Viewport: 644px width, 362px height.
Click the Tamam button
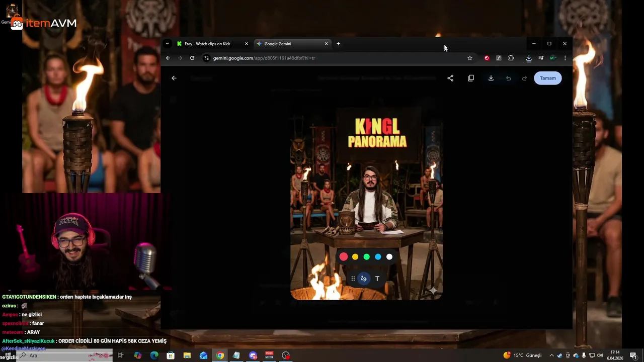(547, 78)
